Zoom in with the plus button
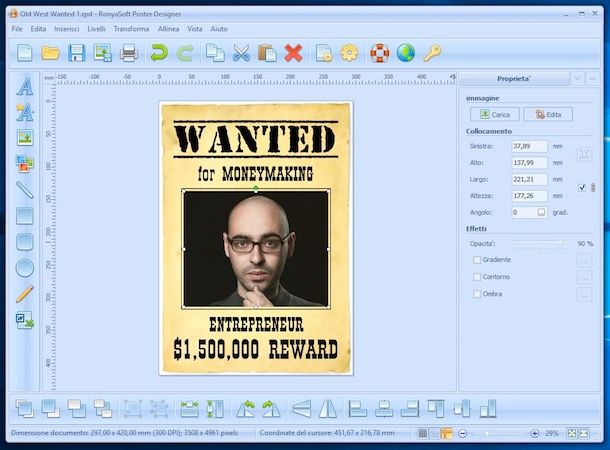This screenshot has height=450, width=610. coord(535,433)
